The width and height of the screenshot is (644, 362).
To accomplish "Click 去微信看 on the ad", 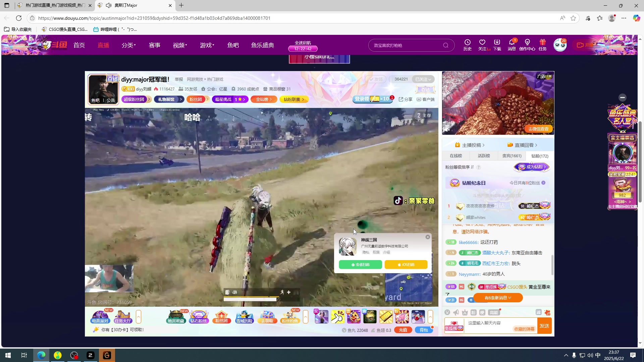I will [538, 129].
